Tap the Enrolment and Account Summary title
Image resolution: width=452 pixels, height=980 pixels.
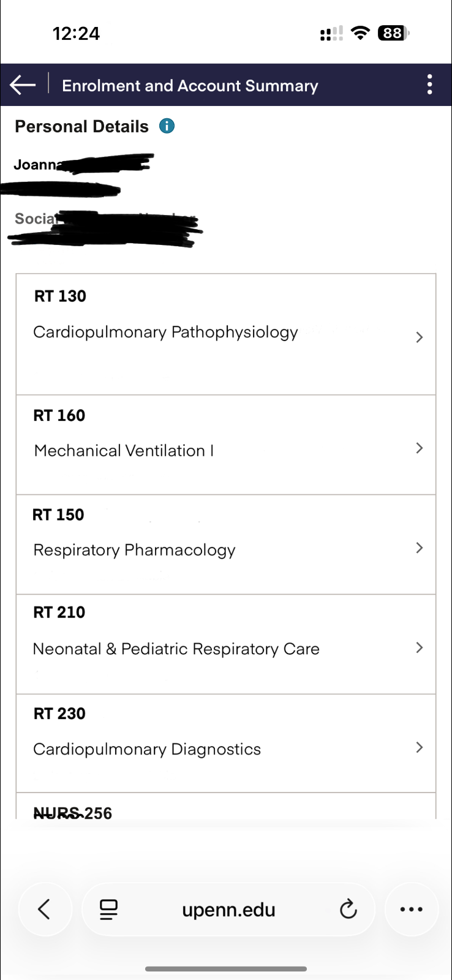click(x=190, y=86)
